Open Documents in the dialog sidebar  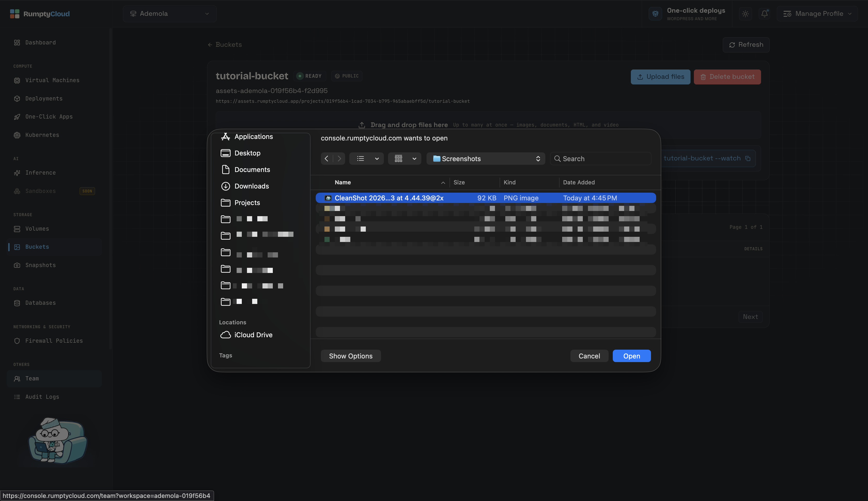pyautogui.click(x=245, y=170)
